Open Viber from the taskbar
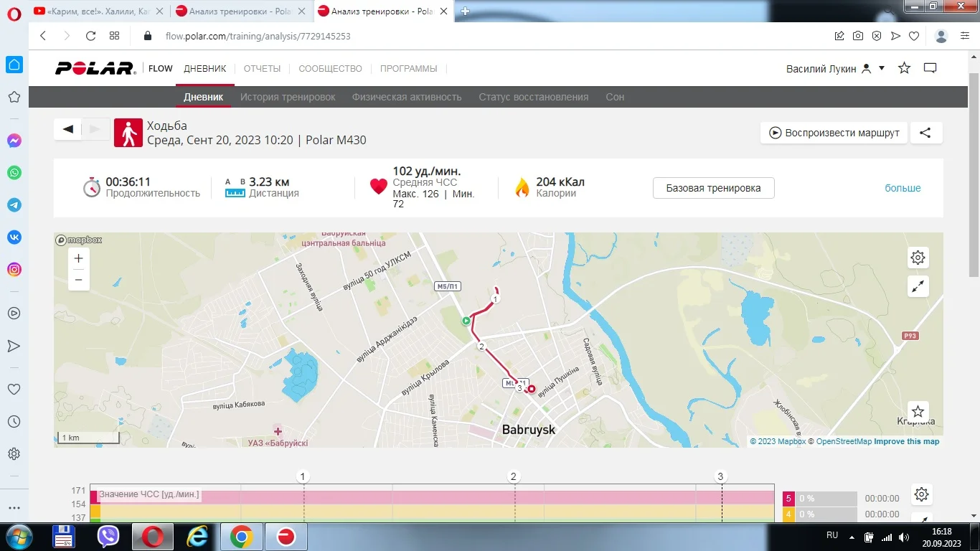This screenshot has width=980, height=551. [x=108, y=537]
